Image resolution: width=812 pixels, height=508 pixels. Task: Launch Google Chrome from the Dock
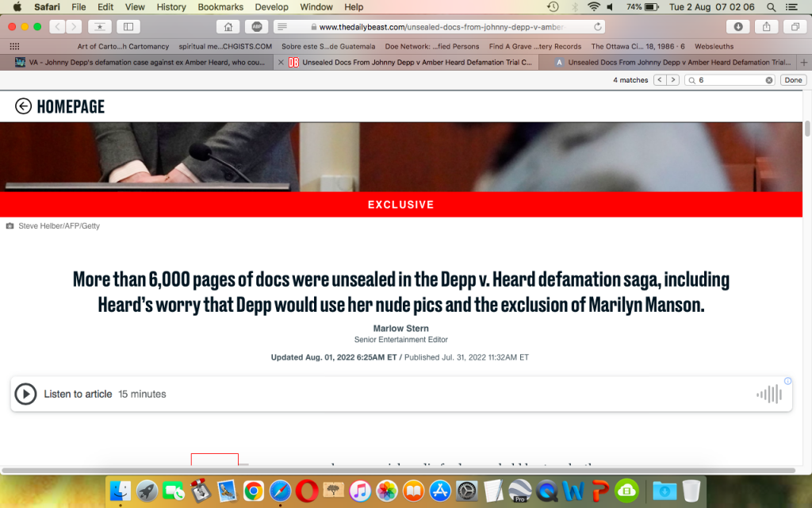253,491
